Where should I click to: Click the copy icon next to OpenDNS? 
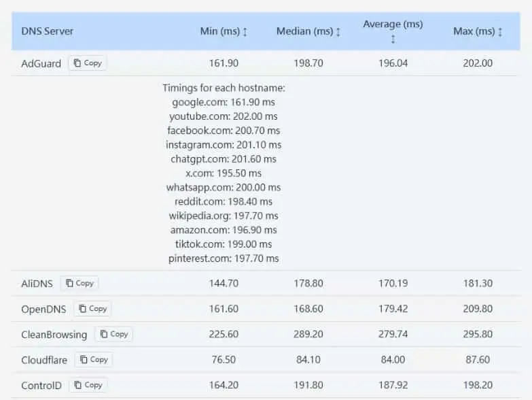(x=82, y=309)
